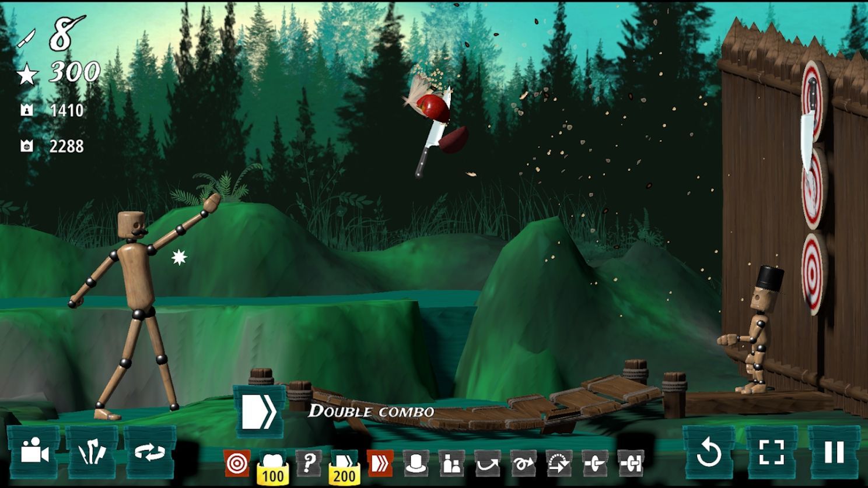
Task: Click the loop arrow trick icon
Action: (523, 464)
